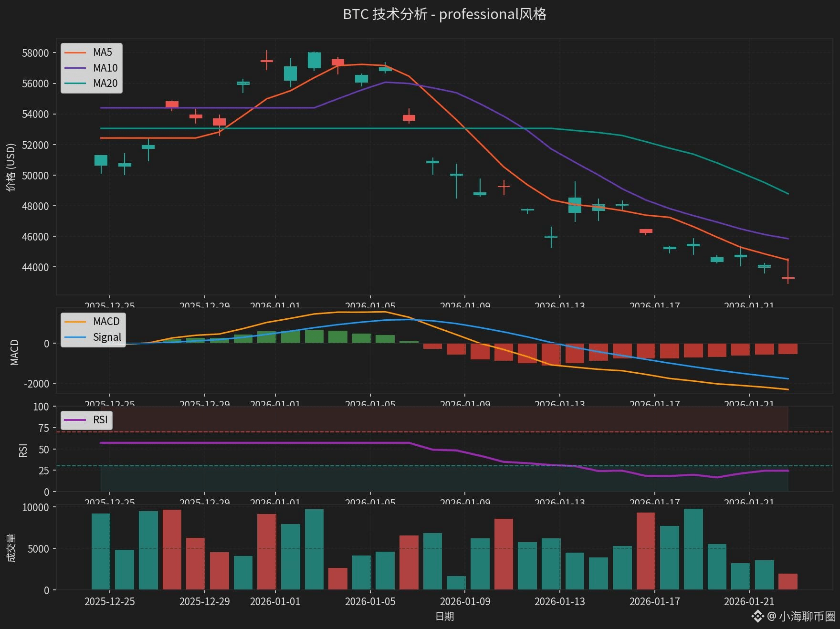Click the 46000 price axis tick
This screenshot has height=629, width=840.
point(35,237)
